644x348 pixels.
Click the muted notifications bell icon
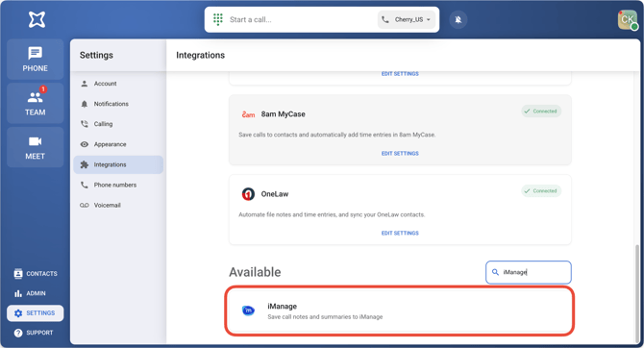coord(458,20)
